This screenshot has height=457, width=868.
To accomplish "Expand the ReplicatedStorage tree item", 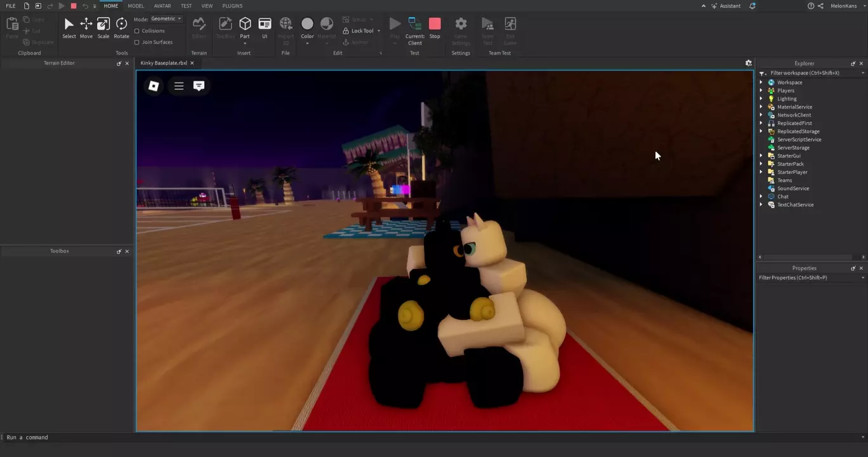I will click(x=761, y=131).
